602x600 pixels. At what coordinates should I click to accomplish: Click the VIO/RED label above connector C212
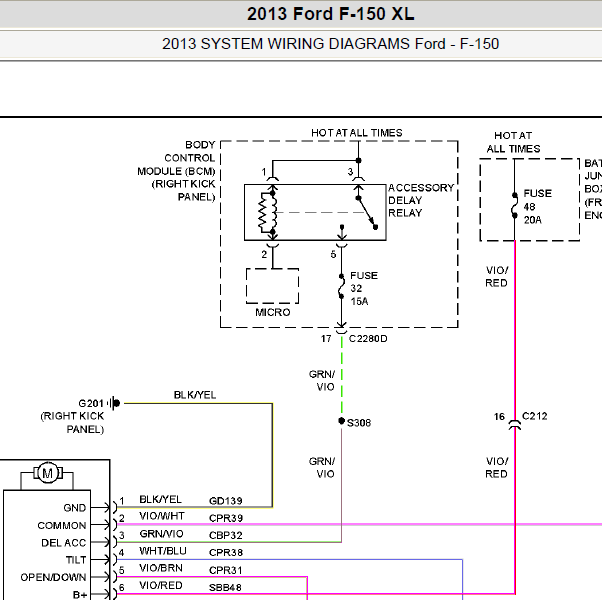pyautogui.click(x=497, y=276)
